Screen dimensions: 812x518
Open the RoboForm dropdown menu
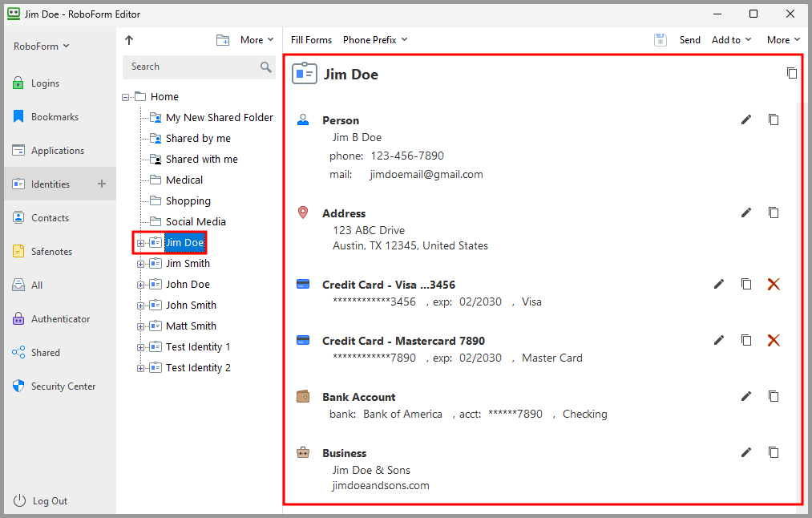[42, 46]
